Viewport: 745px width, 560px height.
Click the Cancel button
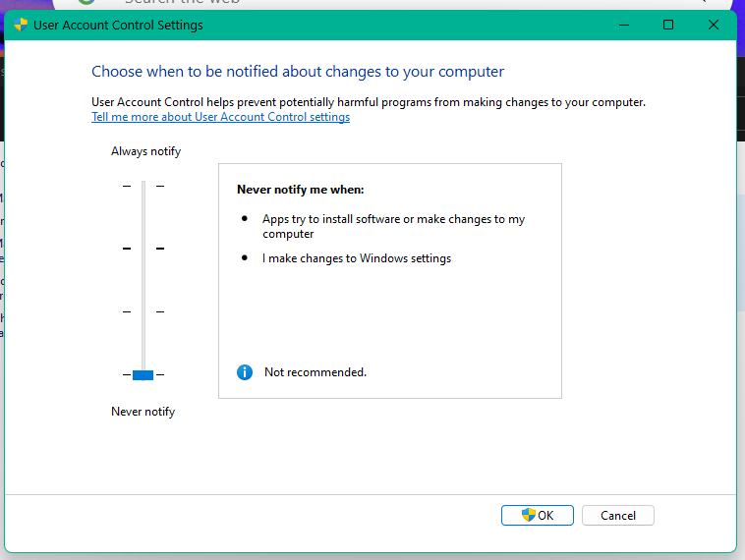click(617, 516)
